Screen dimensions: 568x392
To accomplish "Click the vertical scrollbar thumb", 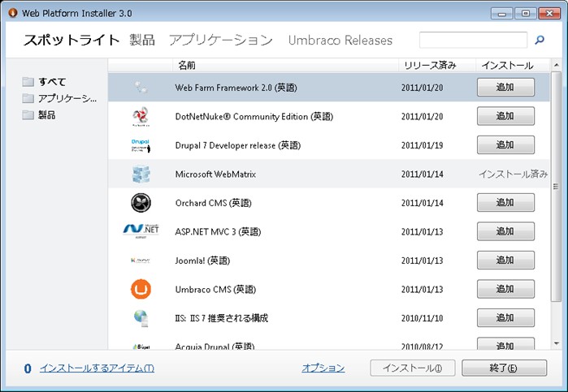I will (556, 187).
